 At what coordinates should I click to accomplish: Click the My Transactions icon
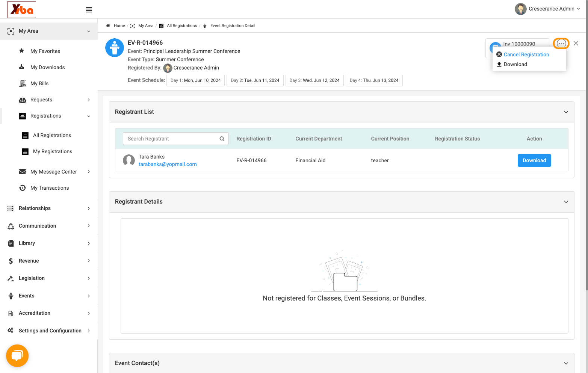(x=23, y=188)
